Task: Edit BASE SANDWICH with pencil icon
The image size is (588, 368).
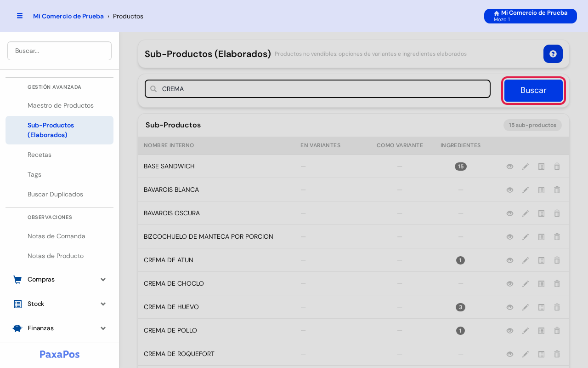Action: 526,167
